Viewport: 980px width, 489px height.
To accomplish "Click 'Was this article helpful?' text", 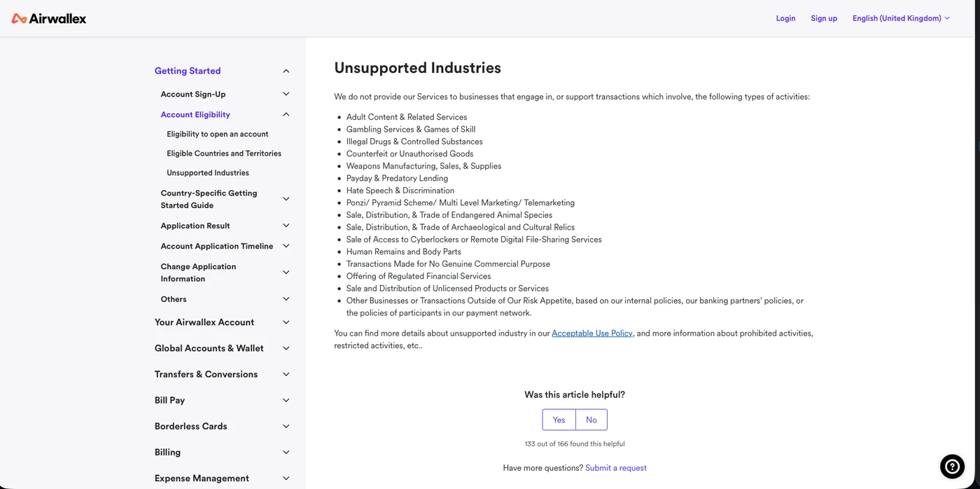I will pos(575,394).
